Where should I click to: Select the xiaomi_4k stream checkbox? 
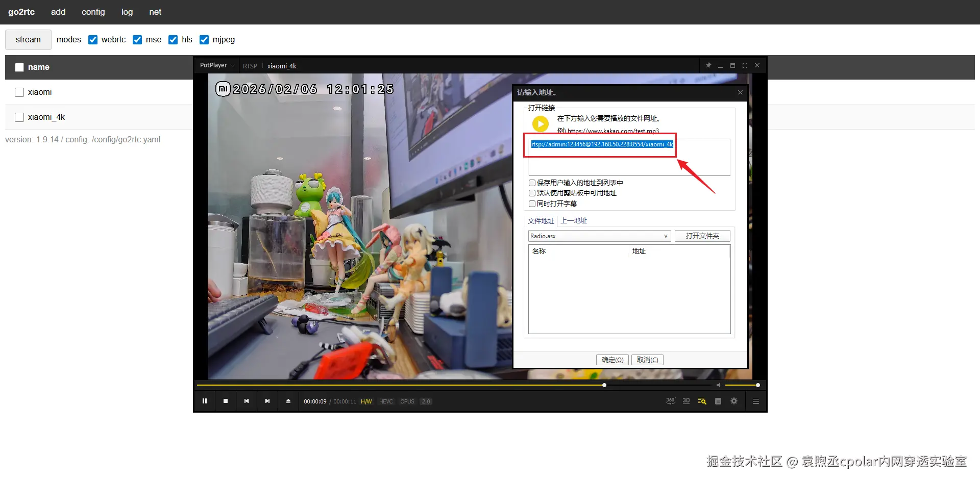coord(19,117)
